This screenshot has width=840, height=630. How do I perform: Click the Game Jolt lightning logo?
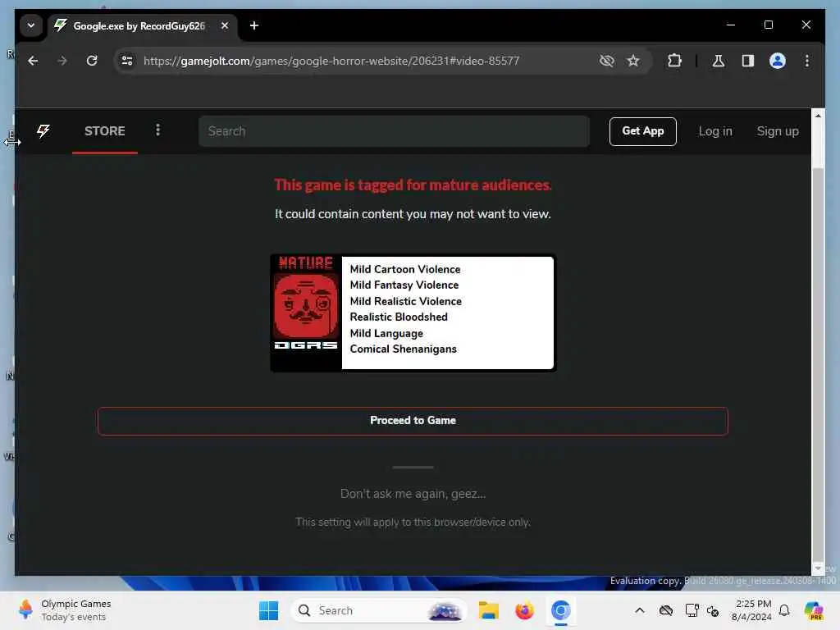coord(43,131)
